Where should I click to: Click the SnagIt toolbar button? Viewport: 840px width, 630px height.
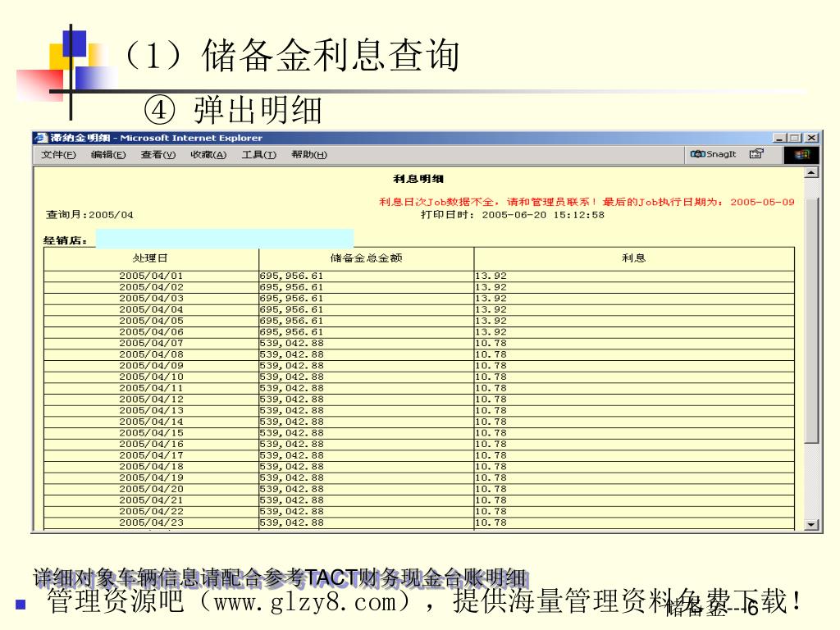coord(714,154)
